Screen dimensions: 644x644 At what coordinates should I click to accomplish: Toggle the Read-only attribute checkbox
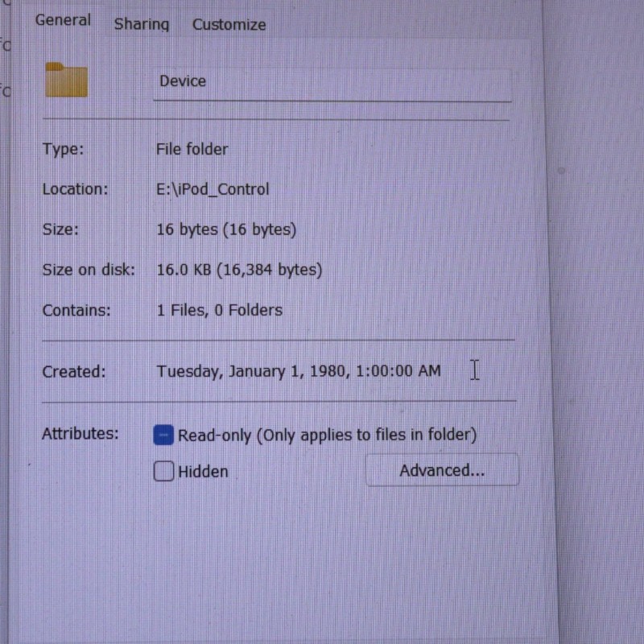(163, 436)
